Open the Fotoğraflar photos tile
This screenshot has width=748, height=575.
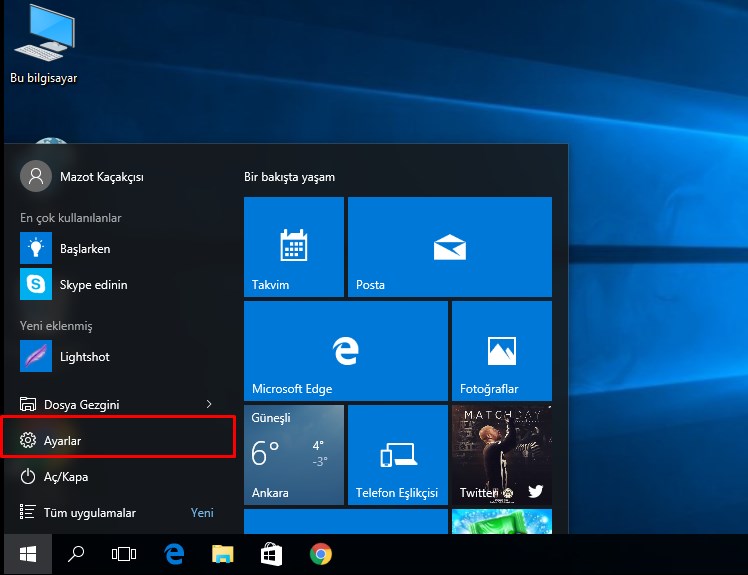point(501,350)
